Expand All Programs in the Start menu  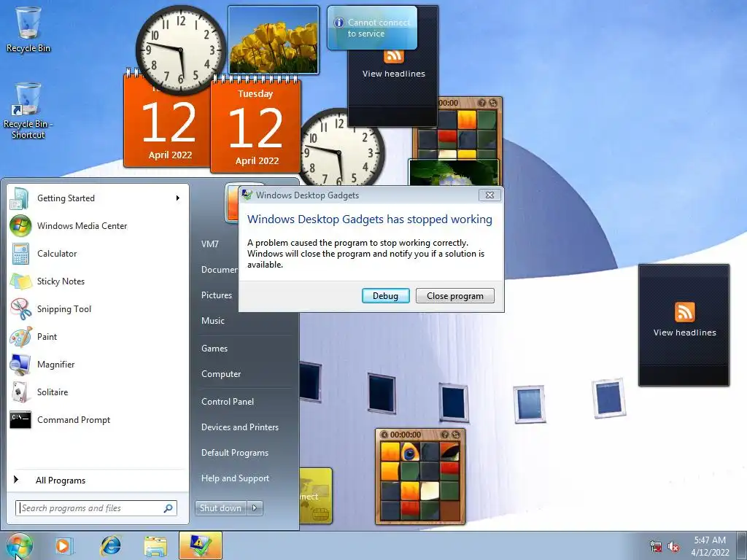(x=98, y=480)
